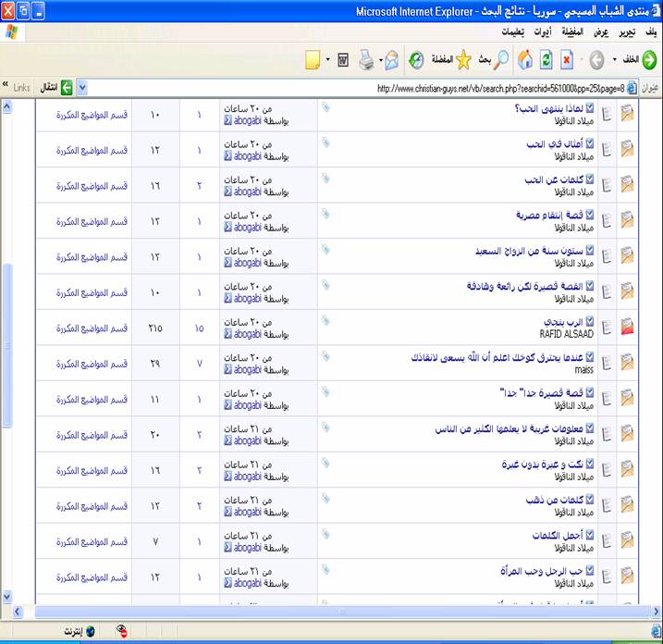This screenshot has width=663, height=644.
Task: Open the أدوات (Tools) menu
Action: click(544, 31)
